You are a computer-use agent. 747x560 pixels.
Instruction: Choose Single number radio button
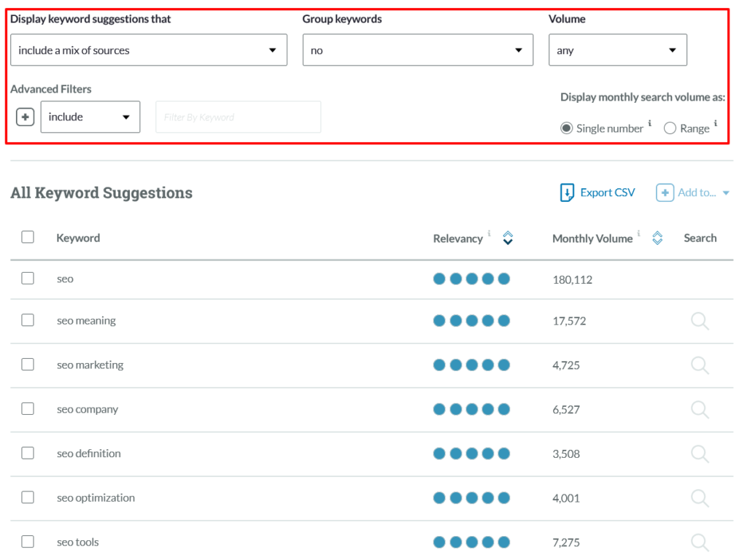pos(566,128)
